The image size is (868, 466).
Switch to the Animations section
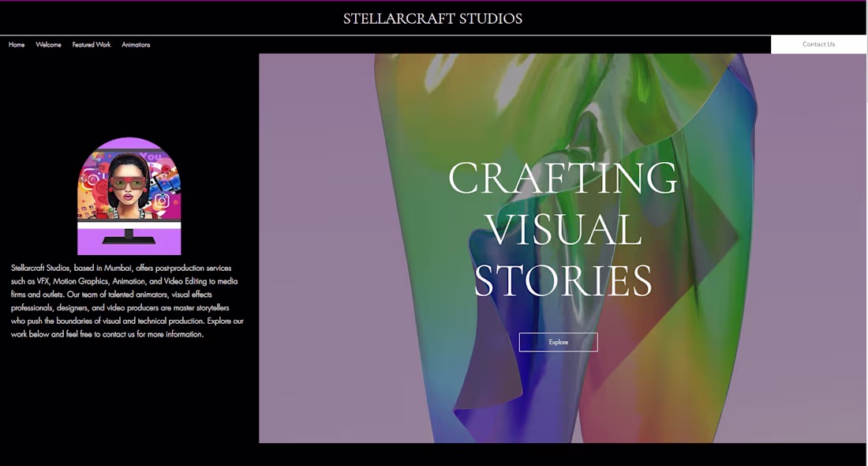coord(135,44)
